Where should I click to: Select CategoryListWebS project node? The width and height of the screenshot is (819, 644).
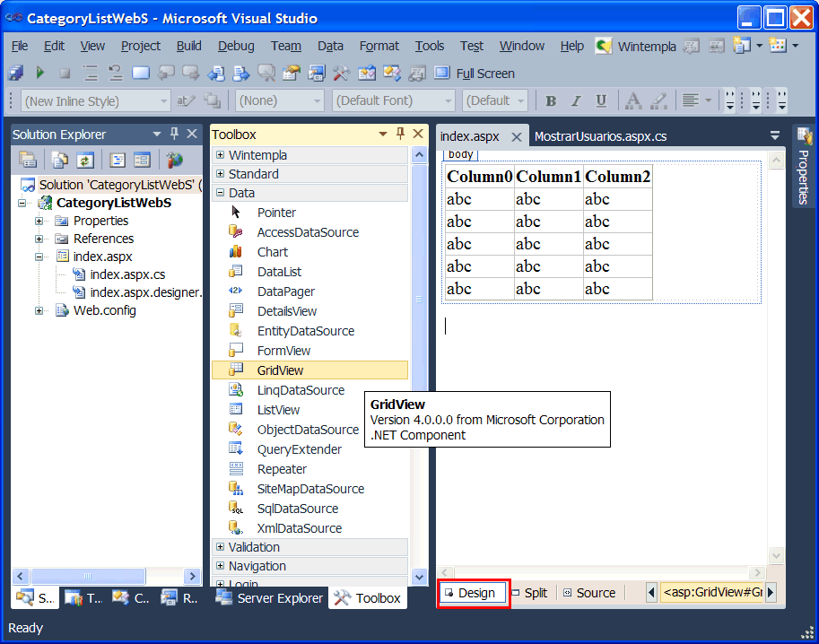click(x=114, y=203)
